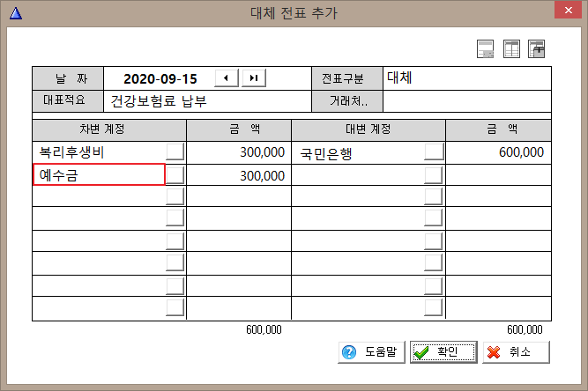Click the two-column table layout icon
This screenshot has height=391, width=588.
point(511,49)
